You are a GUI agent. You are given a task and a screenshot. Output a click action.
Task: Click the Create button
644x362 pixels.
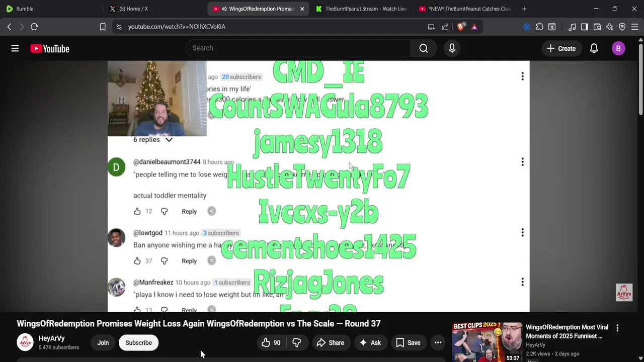(561, 48)
